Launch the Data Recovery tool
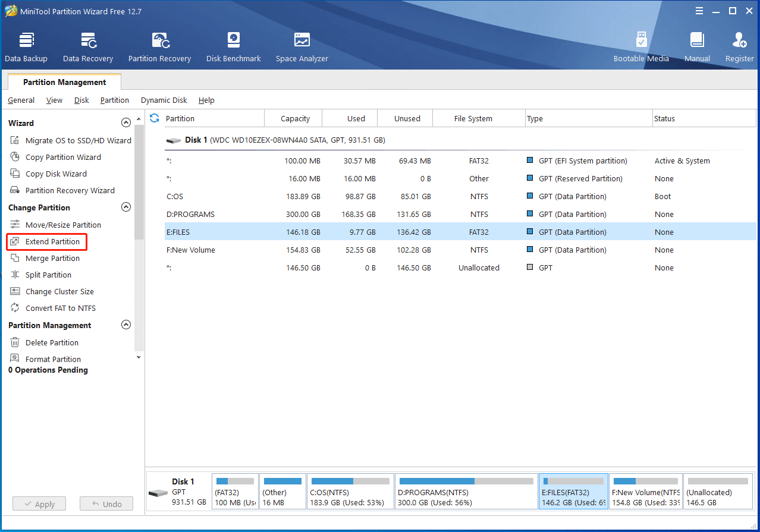The width and height of the screenshot is (760, 532). pyautogui.click(x=88, y=47)
